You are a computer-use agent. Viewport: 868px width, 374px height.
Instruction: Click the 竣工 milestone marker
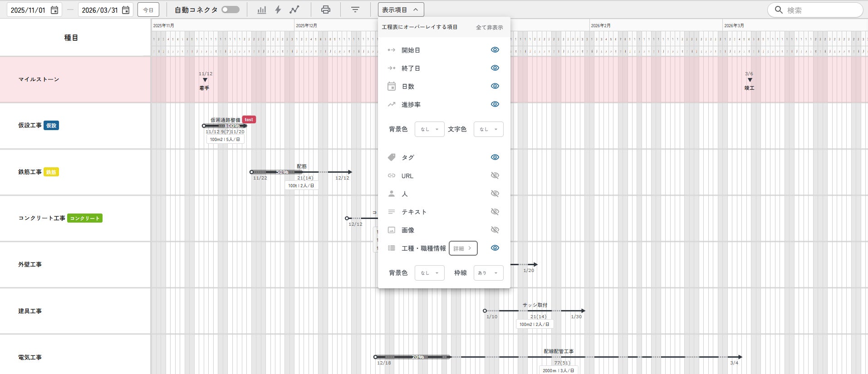pyautogui.click(x=750, y=81)
